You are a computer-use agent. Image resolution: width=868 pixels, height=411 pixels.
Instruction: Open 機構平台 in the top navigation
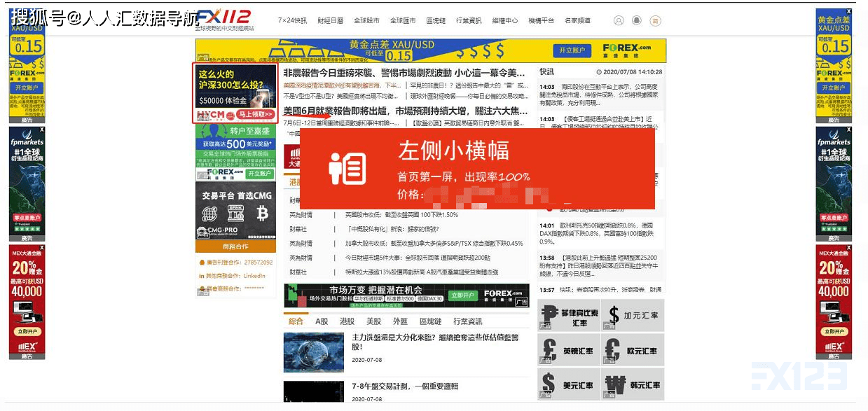[x=541, y=21]
